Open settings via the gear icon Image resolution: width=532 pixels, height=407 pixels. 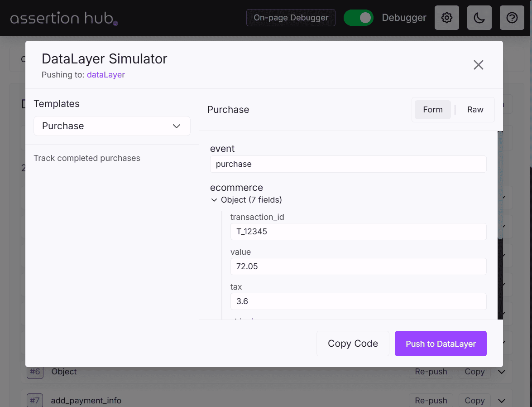pyautogui.click(x=446, y=18)
